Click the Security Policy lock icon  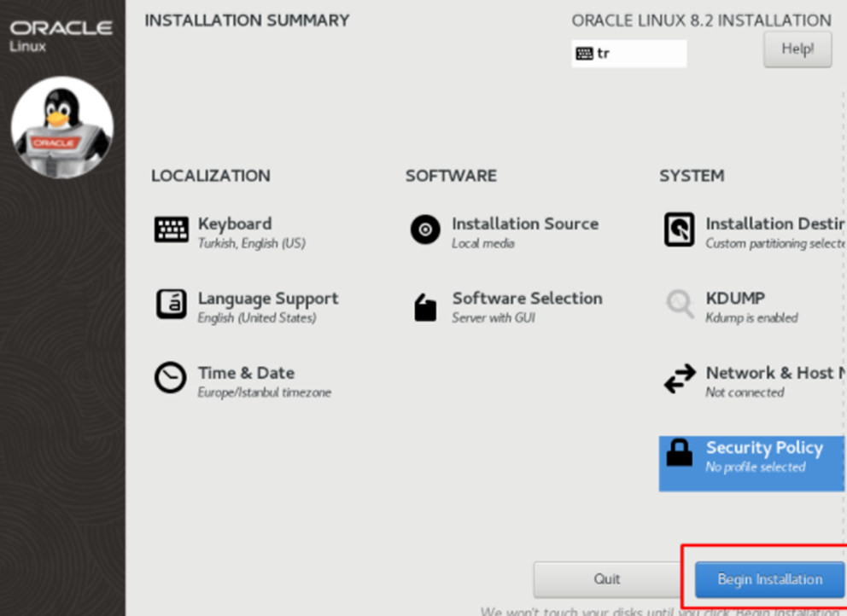click(680, 453)
